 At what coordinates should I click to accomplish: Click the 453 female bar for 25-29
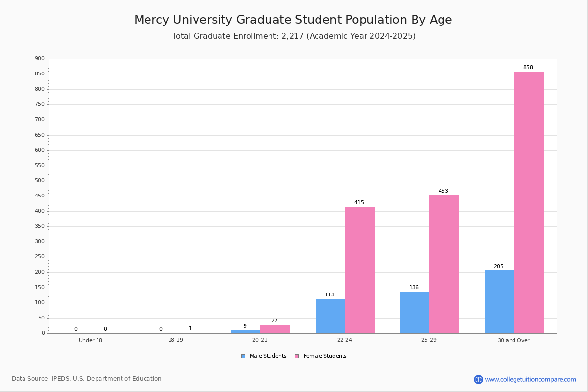pos(444,264)
